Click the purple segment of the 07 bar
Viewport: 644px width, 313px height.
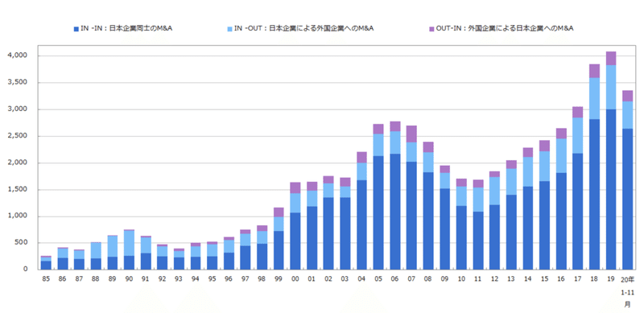[x=411, y=134]
